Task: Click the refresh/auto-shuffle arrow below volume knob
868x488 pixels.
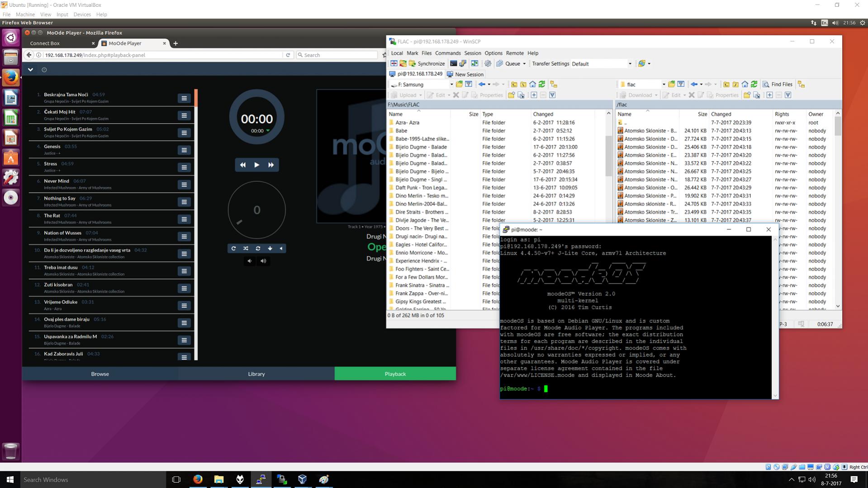Action: (x=233, y=248)
